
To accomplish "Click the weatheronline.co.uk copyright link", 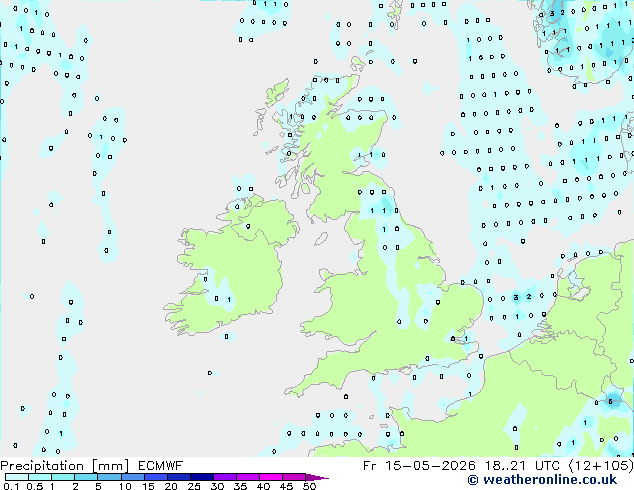I will [x=542, y=480].
